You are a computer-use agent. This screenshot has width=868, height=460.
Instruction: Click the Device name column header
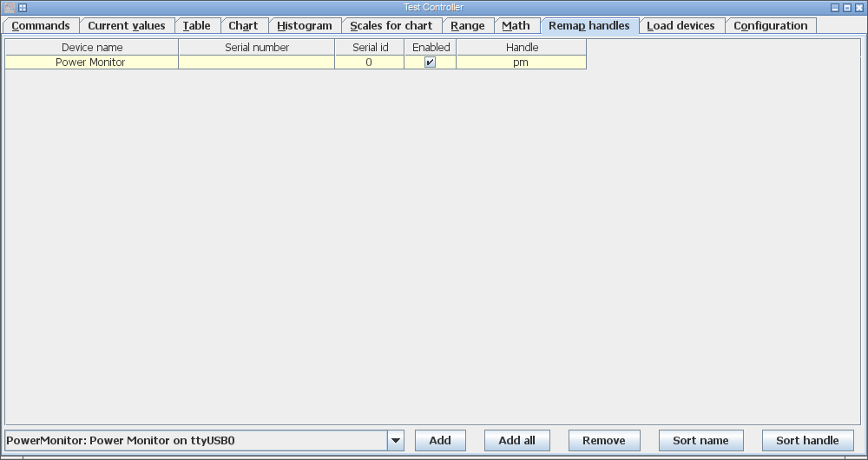[x=92, y=47]
